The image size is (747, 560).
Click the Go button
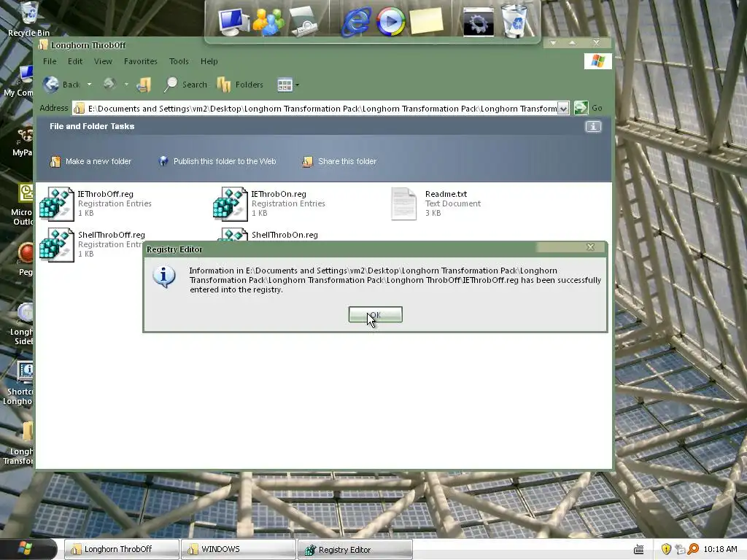tap(589, 108)
